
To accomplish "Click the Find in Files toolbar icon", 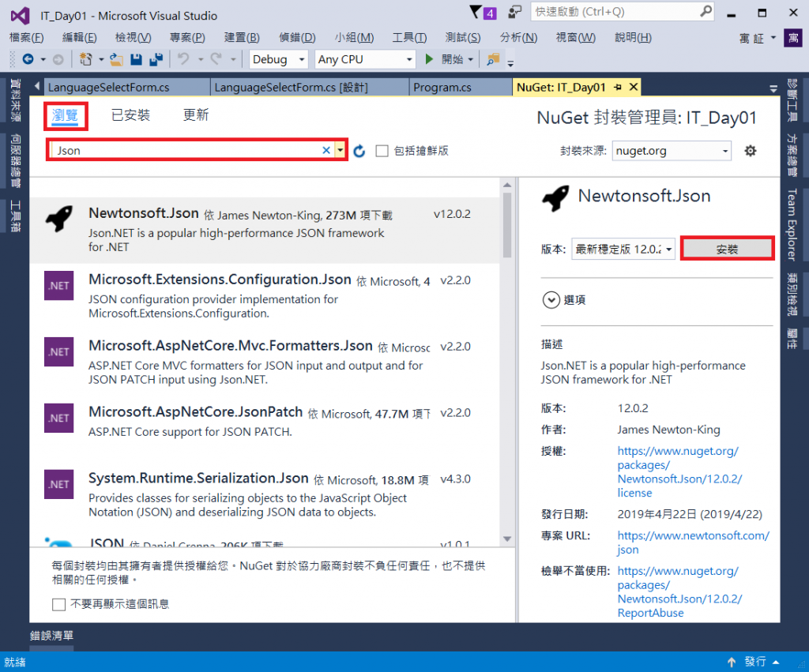I will pos(493,59).
